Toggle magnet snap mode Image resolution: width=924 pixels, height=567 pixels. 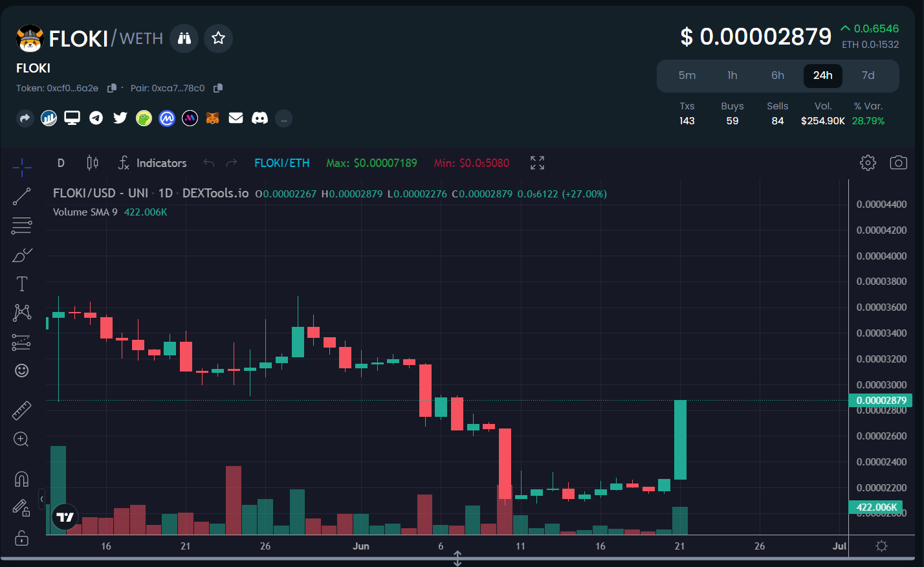(x=21, y=479)
